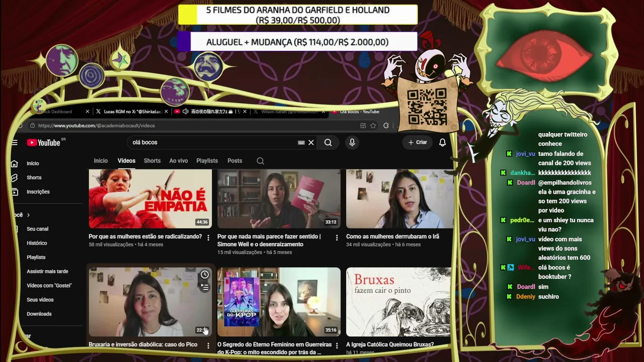The width and height of the screenshot is (644, 362).
Task: Open the channel Shorts tab
Action: click(152, 161)
